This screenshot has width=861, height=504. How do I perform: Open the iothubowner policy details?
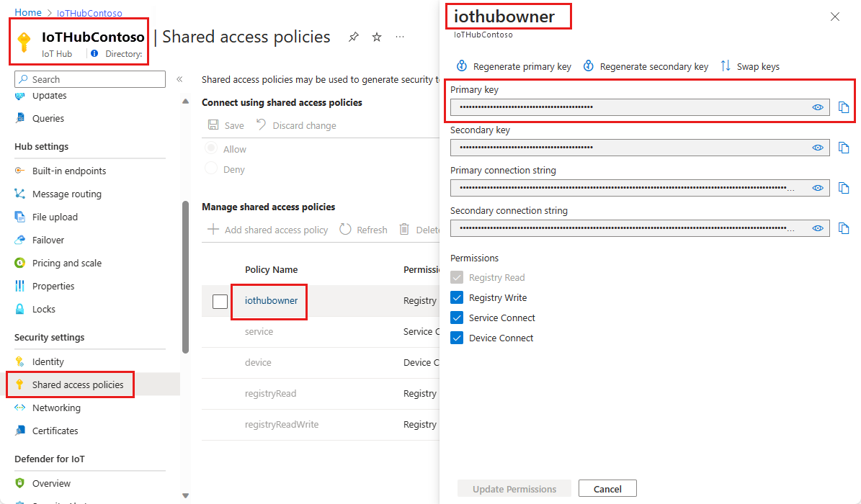(x=269, y=301)
